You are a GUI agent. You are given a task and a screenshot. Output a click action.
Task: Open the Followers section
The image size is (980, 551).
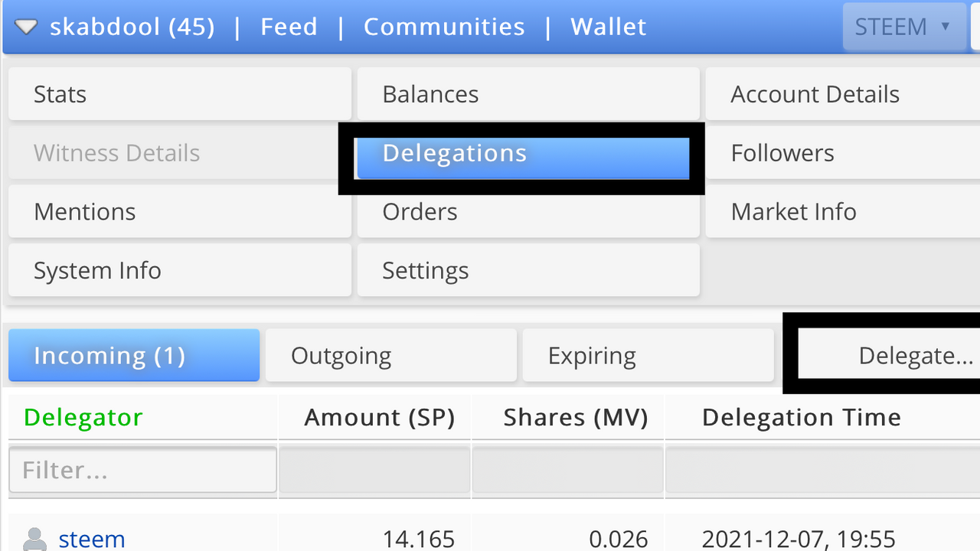click(843, 153)
